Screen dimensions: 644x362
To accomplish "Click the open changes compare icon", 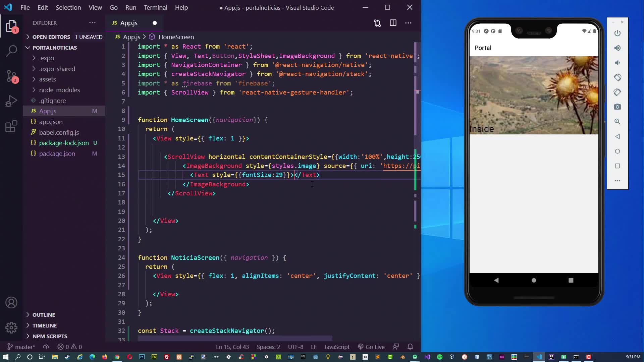I will pyautogui.click(x=377, y=23).
